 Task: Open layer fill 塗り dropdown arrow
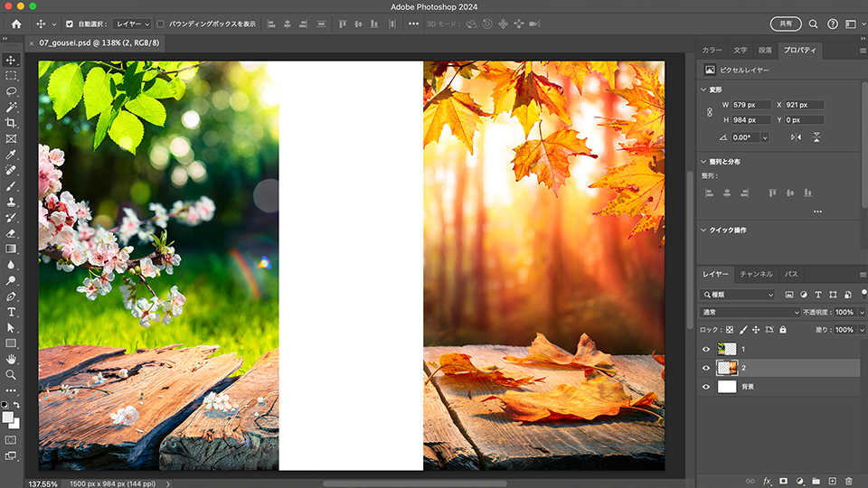(x=862, y=330)
